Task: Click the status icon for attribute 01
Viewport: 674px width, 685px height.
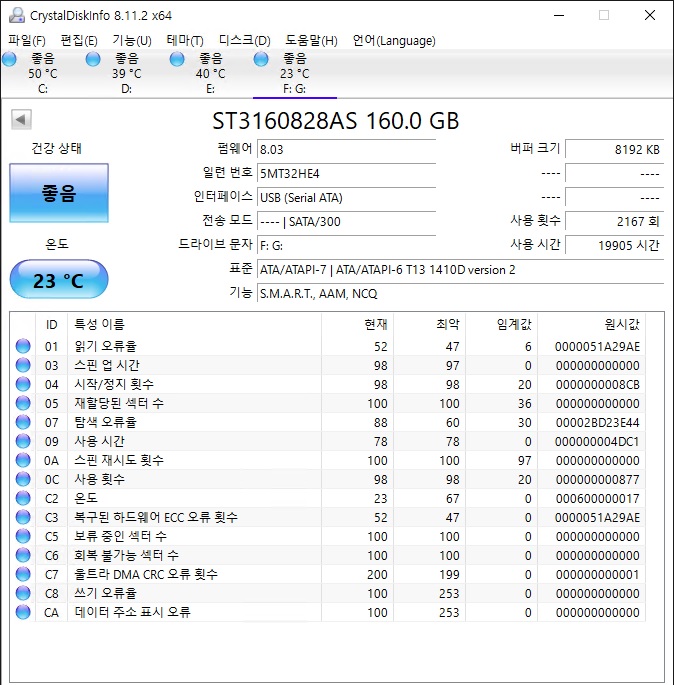Action: 23,346
